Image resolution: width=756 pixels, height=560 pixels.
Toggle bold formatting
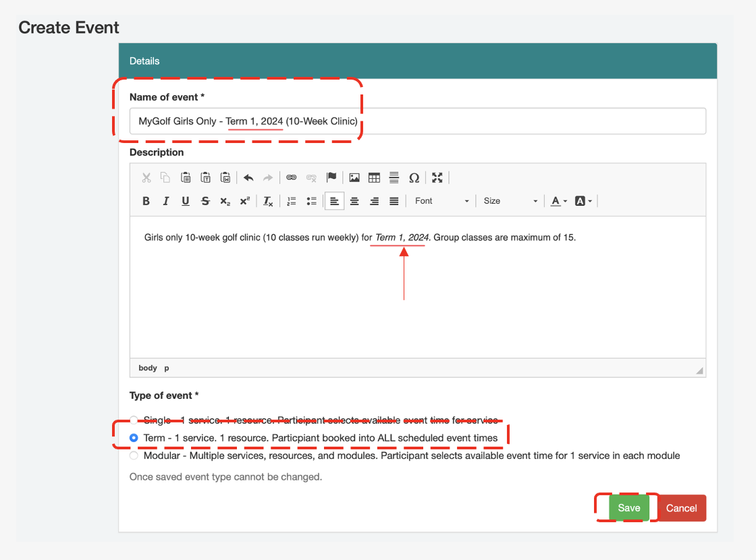pos(146,201)
